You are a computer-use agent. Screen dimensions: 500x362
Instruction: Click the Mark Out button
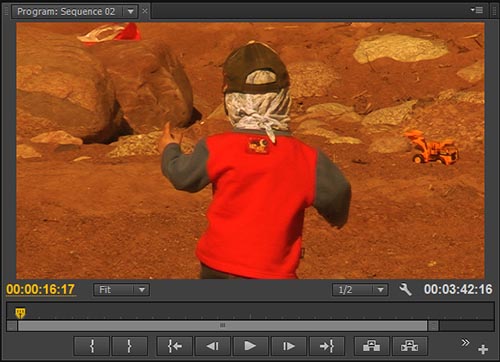[130, 346]
